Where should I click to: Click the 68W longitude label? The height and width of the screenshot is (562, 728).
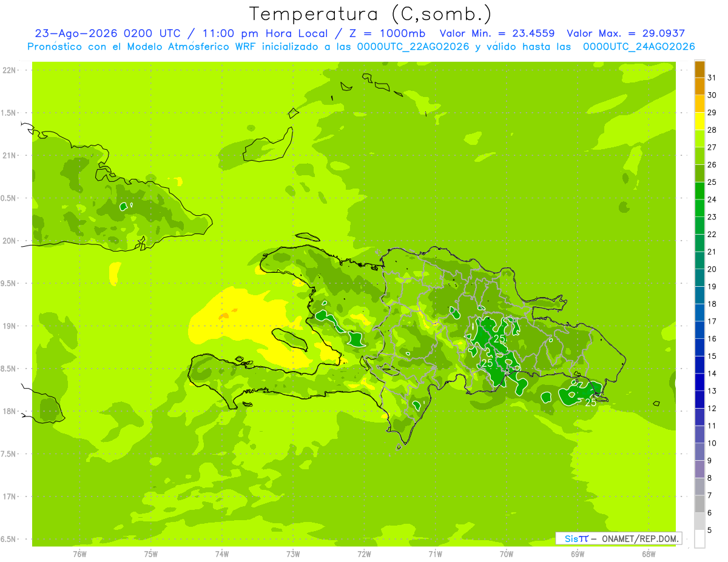click(649, 554)
